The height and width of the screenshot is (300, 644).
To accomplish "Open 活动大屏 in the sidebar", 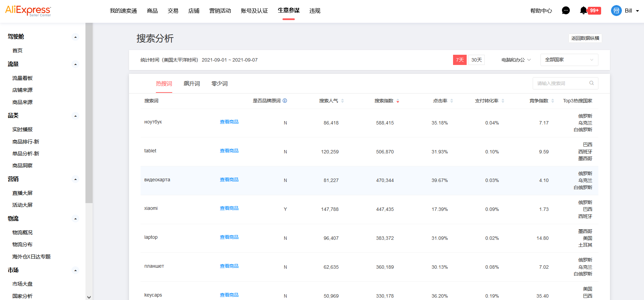I will [x=22, y=205].
